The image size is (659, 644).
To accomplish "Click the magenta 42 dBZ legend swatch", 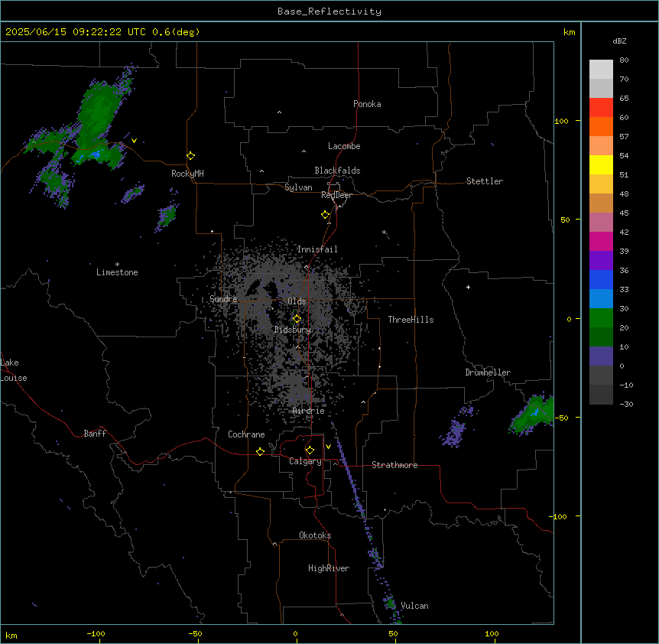I will coord(601,241).
